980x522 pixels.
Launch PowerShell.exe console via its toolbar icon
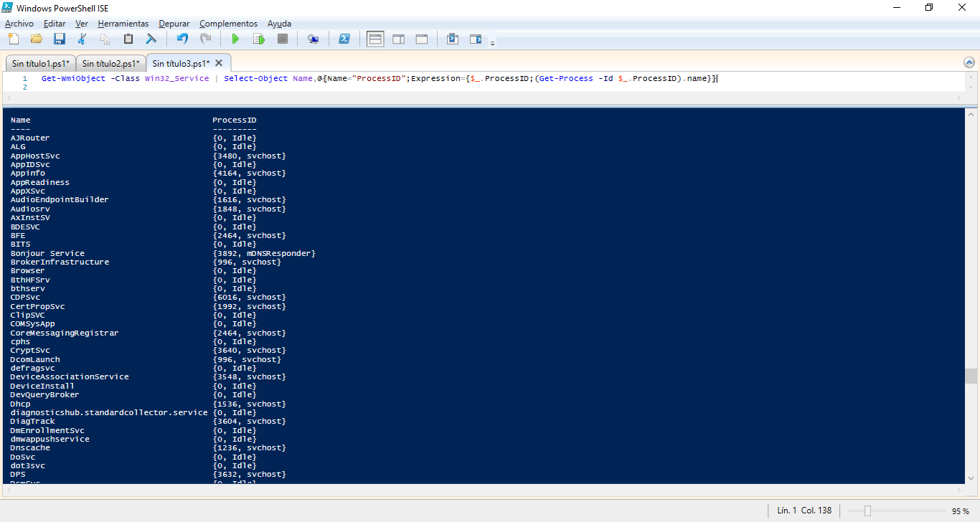(344, 39)
